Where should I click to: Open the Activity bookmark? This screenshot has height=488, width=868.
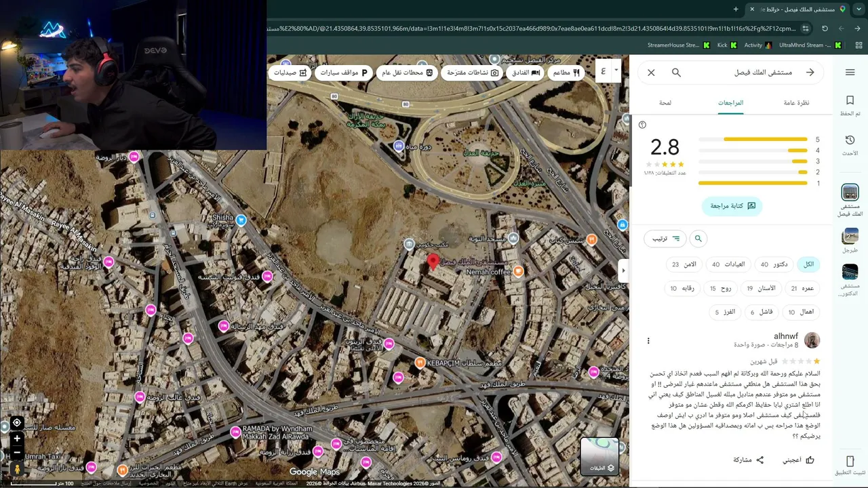[x=758, y=45]
